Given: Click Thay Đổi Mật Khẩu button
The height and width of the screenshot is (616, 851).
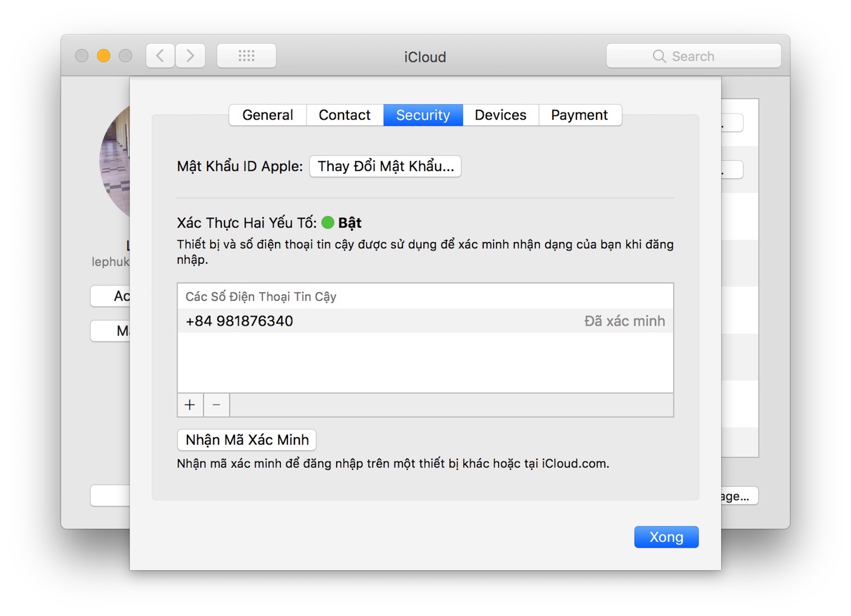Looking at the screenshot, I should coord(385,167).
